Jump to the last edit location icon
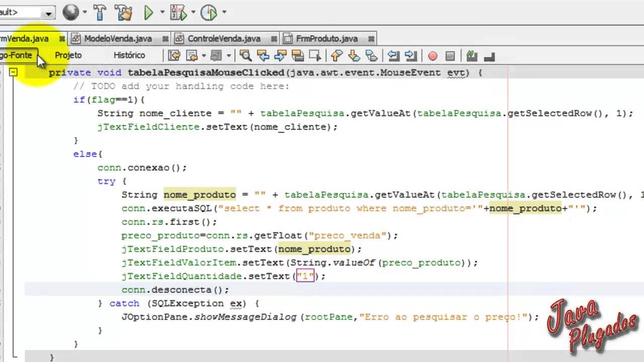 coord(174,55)
